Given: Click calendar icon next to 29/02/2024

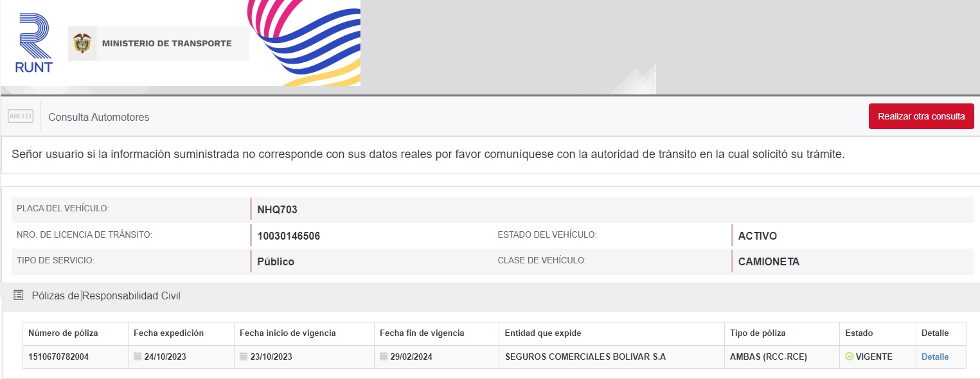Looking at the screenshot, I should point(384,357).
